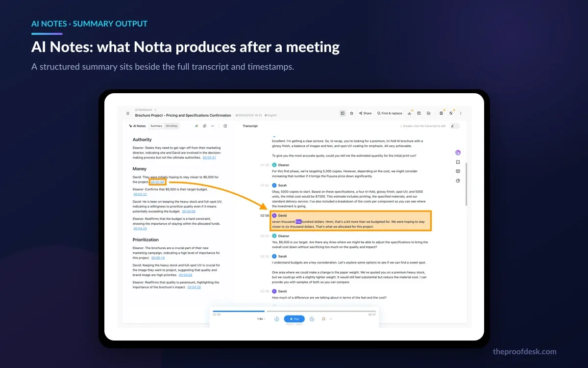Screen dimensions: 588x368
Task: Click the transcript vertical scrollbar
Action: 466,184
